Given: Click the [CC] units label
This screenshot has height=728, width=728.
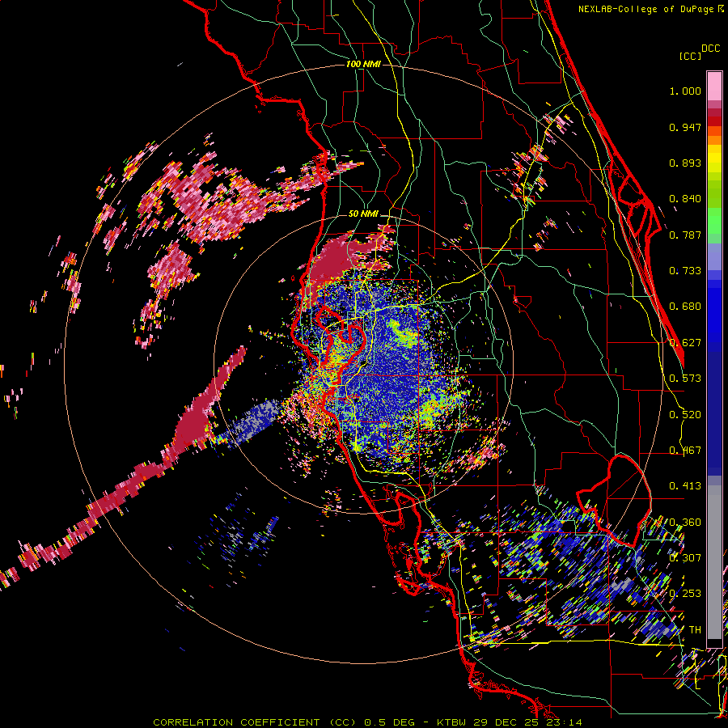Looking at the screenshot, I should 690,56.
